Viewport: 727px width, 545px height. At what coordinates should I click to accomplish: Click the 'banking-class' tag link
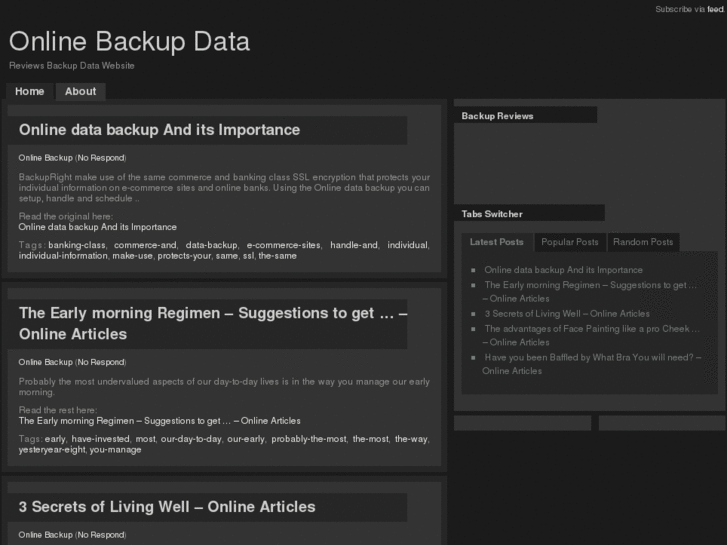(x=77, y=245)
